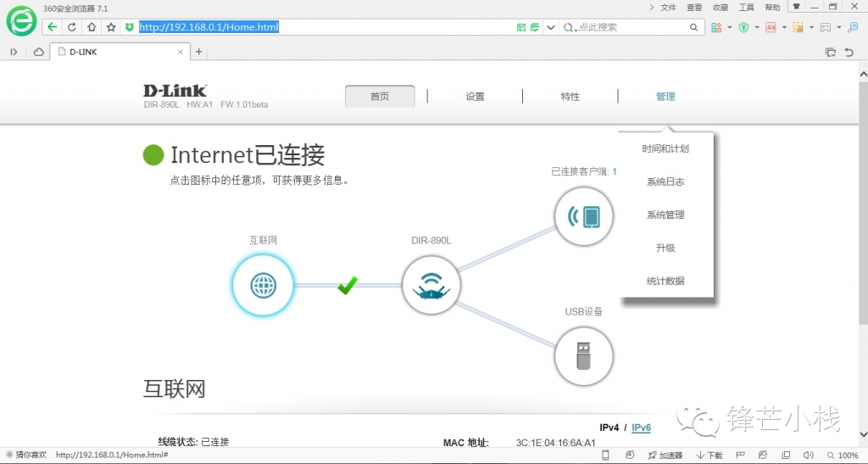Go to browser home page icon
This screenshot has width=868, height=464.
[92, 27]
